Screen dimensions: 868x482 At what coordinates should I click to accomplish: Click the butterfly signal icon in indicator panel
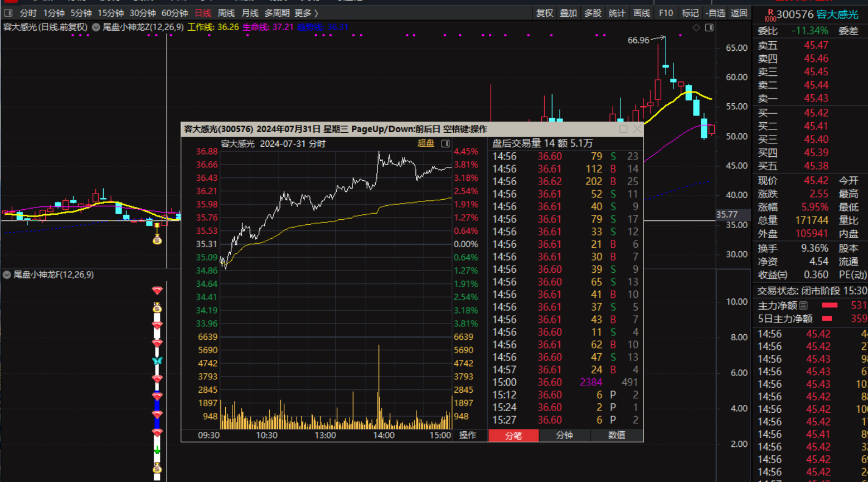157,361
